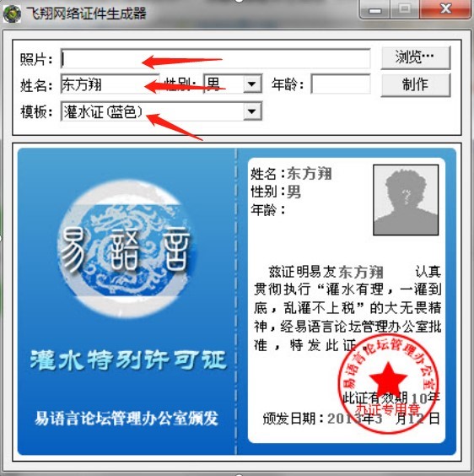Click the 姓名 name input field

pyautogui.click(x=110, y=84)
